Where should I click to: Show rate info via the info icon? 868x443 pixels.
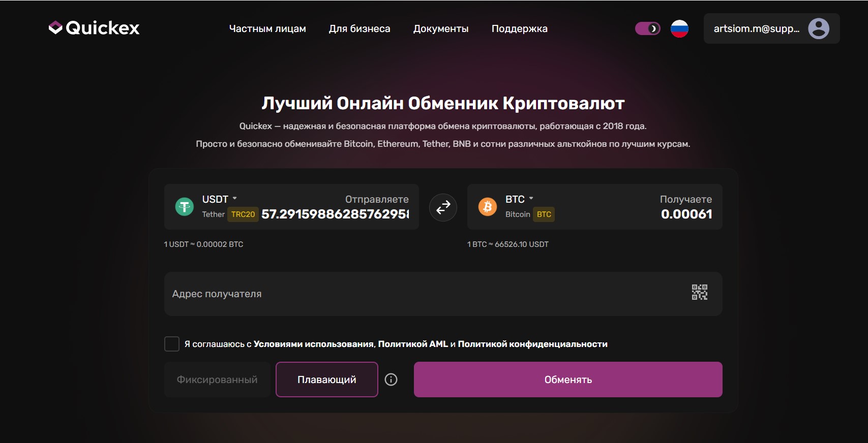[x=391, y=379]
